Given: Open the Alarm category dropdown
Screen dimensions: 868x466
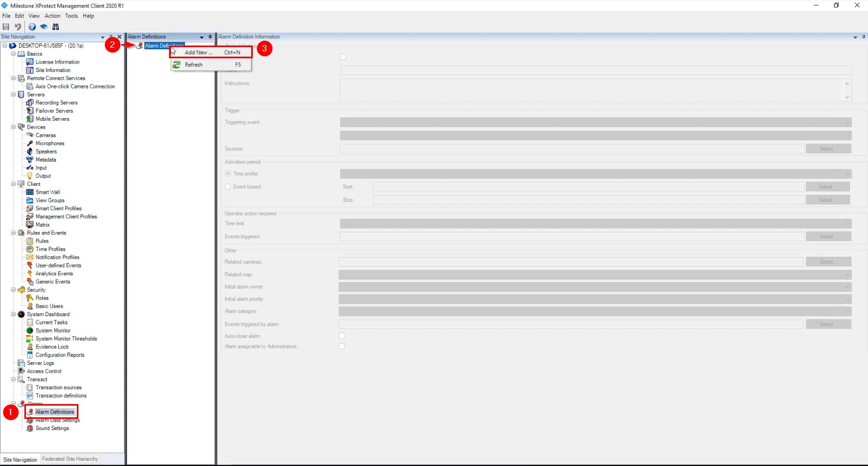Looking at the screenshot, I should click(x=595, y=311).
